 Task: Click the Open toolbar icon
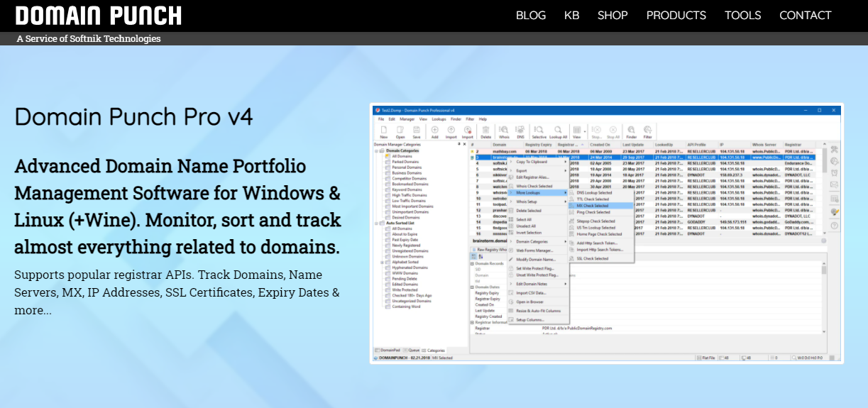pyautogui.click(x=400, y=132)
